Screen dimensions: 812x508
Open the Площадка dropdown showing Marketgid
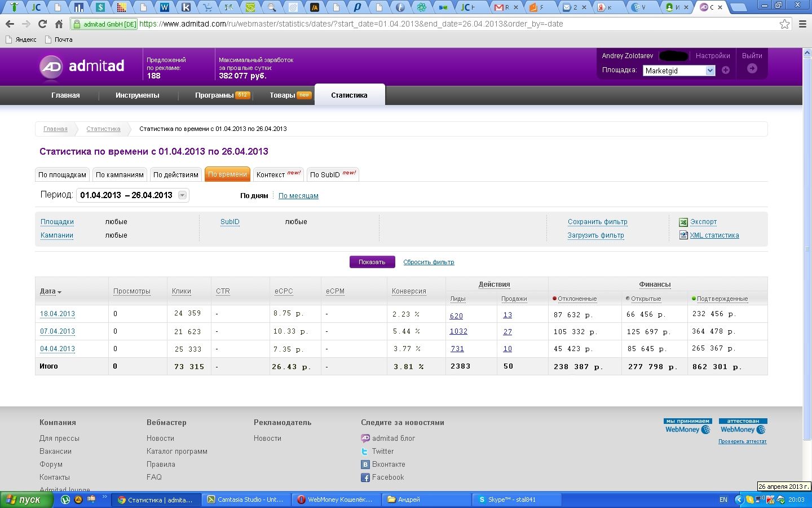click(679, 71)
